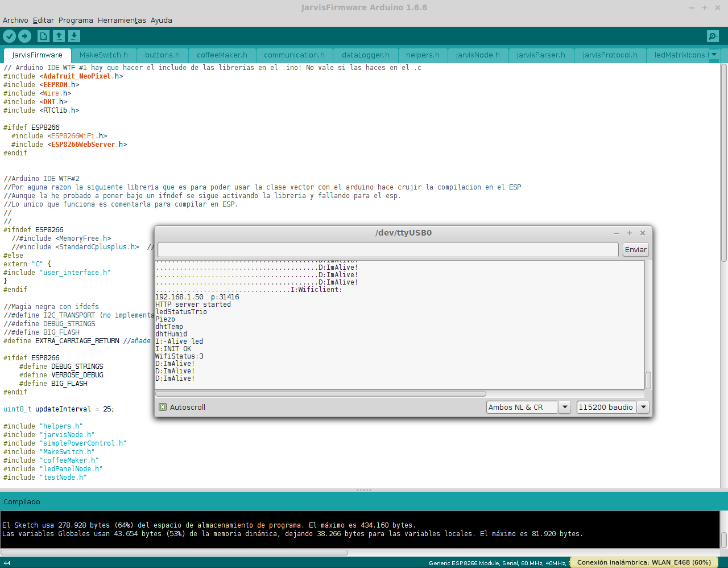Open the Editar menu
The width and height of the screenshot is (728, 568).
(x=43, y=20)
